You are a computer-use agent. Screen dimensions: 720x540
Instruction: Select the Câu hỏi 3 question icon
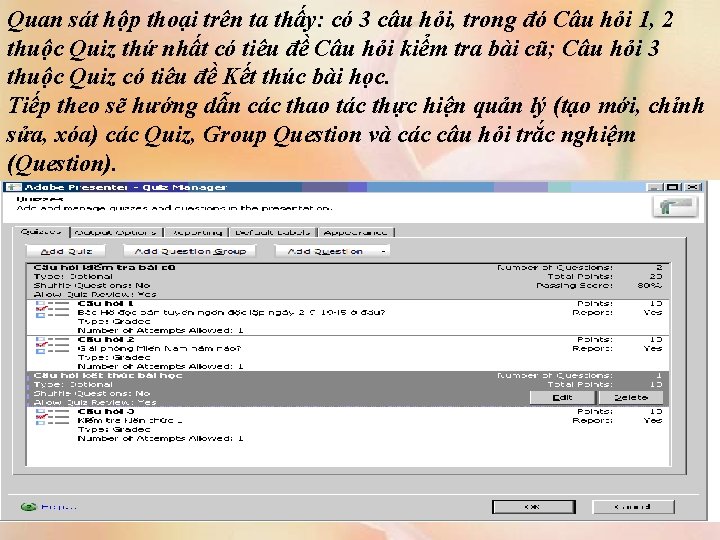pos(52,417)
